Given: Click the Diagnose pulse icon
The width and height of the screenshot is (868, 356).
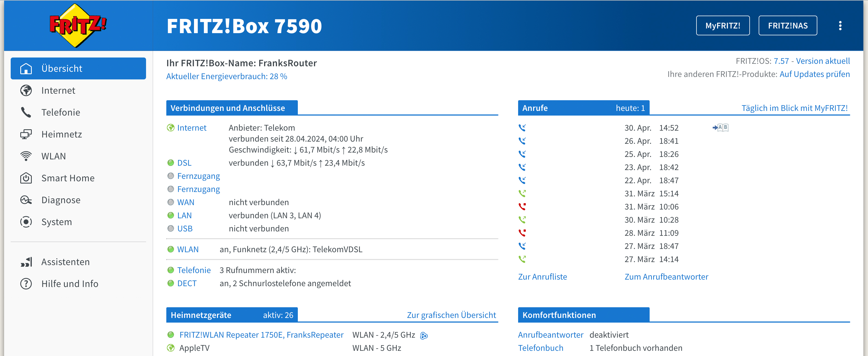Looking at the screenshot, I should point(26,200).
